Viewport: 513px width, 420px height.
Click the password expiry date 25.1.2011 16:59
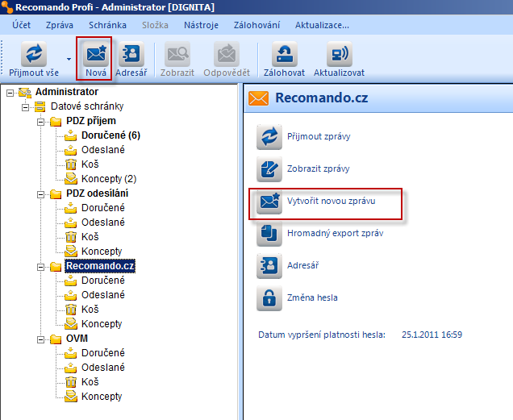click(432, 335)
